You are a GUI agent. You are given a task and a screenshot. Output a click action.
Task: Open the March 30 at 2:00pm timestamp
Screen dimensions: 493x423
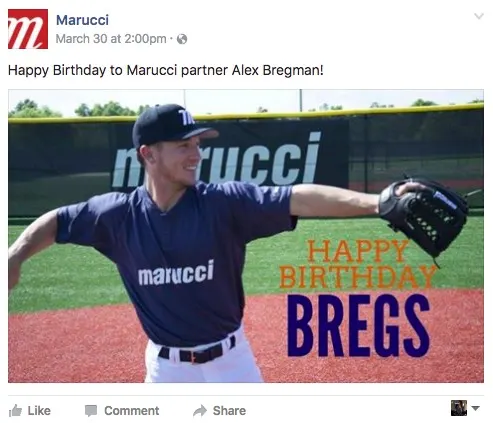(111, 39)
